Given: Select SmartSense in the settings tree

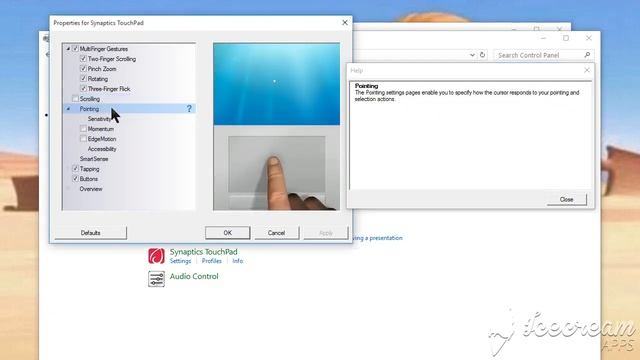Looking at the screenshot, I should (x=94, y=159).
